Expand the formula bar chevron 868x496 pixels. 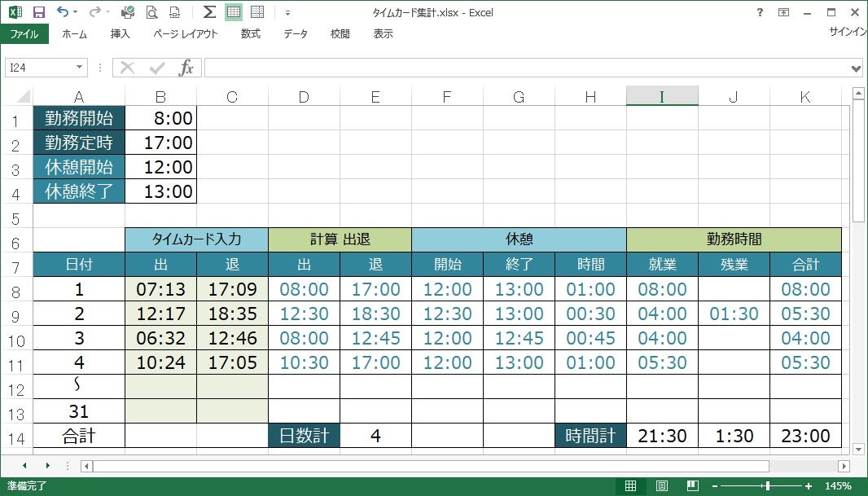856,68
